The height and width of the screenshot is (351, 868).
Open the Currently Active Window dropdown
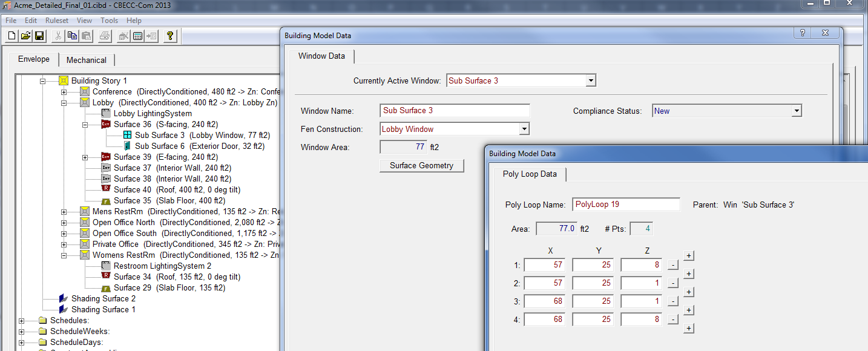click(x=591, y=80)
